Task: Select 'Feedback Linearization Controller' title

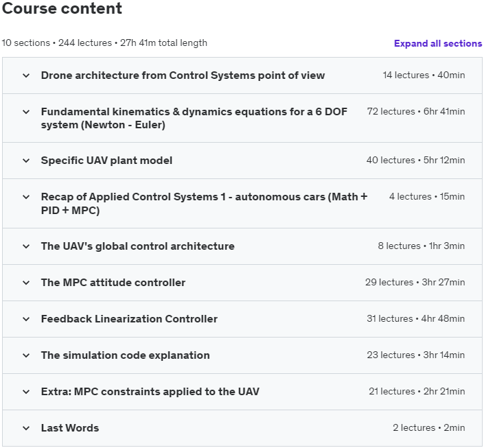Action: click(x=129, y=319)
